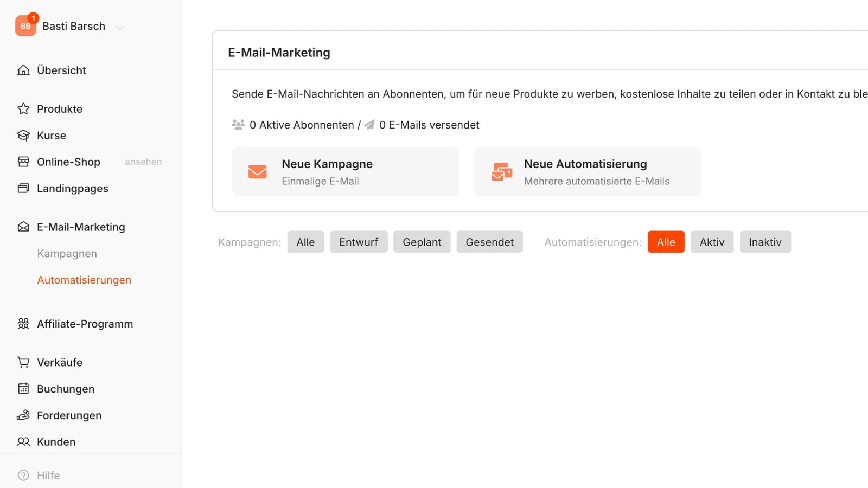Filter Kampagnen by Geplant
This screenshot has height=488, width=868.
[x=422, y=242]
